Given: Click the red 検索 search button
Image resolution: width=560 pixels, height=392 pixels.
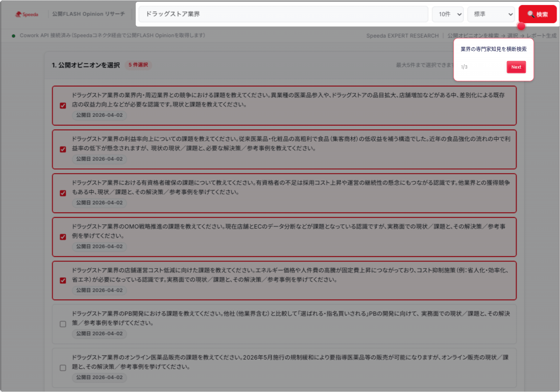Looking at the screenshot, I should (537, 14).
